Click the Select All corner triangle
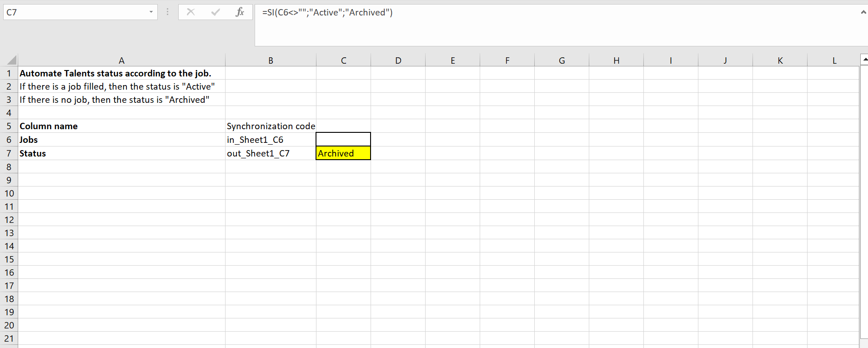 coord(11,60)
